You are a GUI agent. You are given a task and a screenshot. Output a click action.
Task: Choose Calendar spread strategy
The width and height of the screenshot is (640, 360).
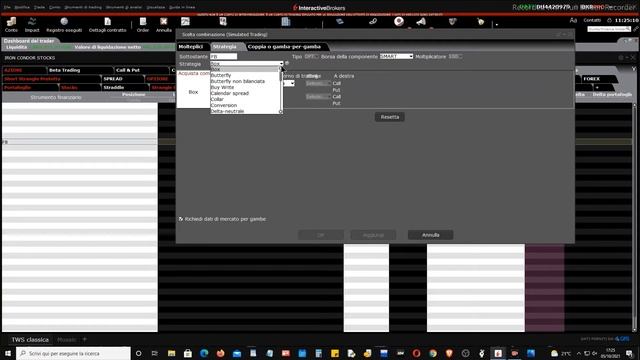[244, 93]
